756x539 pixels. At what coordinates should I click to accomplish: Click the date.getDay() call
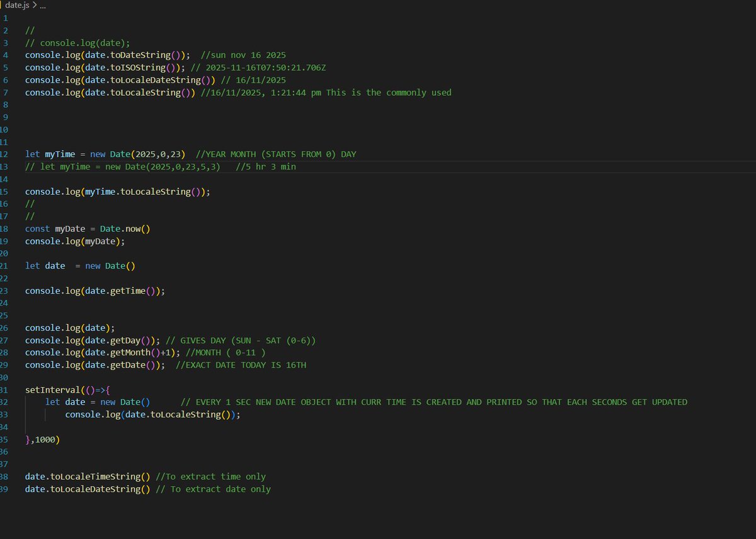point(120,340)
